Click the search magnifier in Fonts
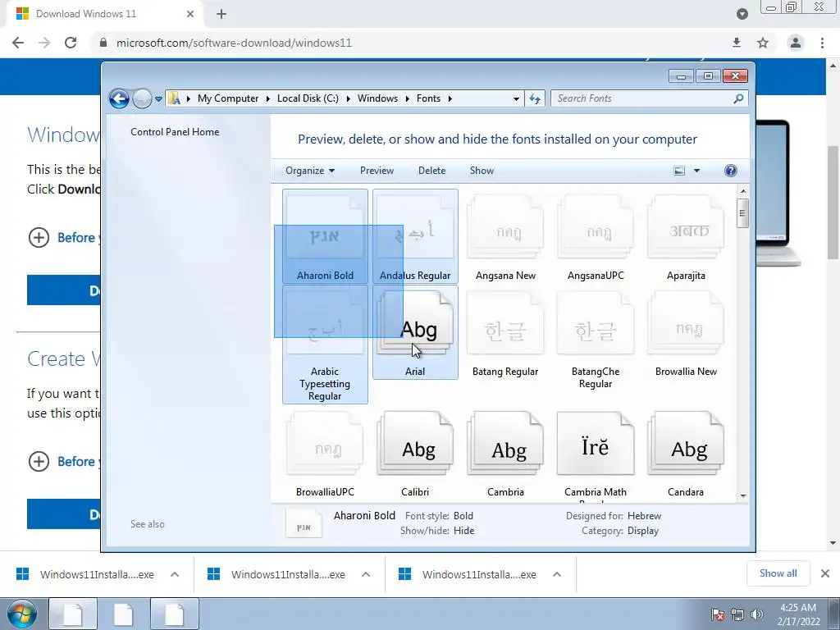The image size is (840, 630). [x=738, y=98]
